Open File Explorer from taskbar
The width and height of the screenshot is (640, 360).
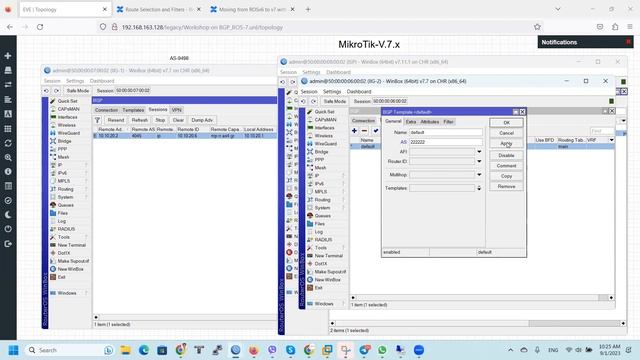pyautogui.click(x=125, y=350)
